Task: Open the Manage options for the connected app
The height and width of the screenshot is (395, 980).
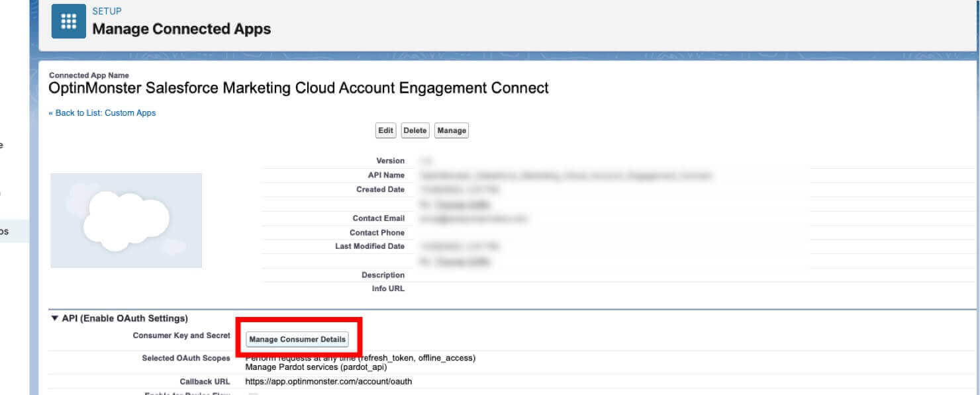Action: tap(452, 130)
